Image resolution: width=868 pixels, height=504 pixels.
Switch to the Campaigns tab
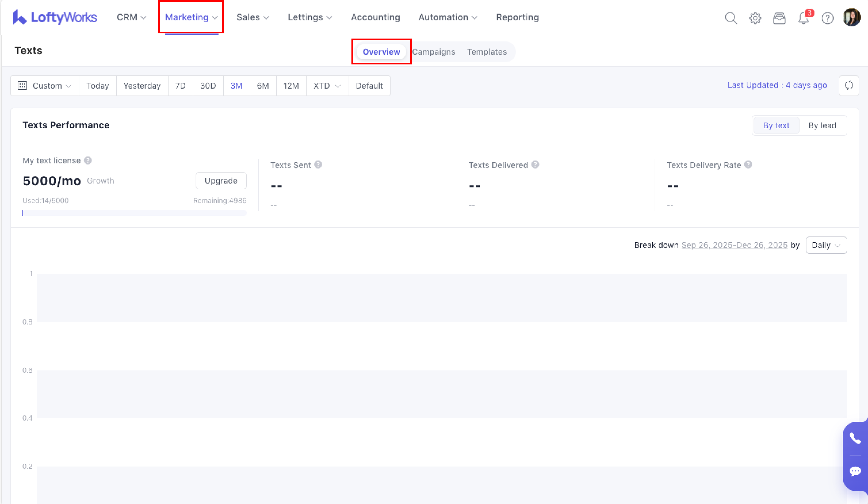(433, 52)
